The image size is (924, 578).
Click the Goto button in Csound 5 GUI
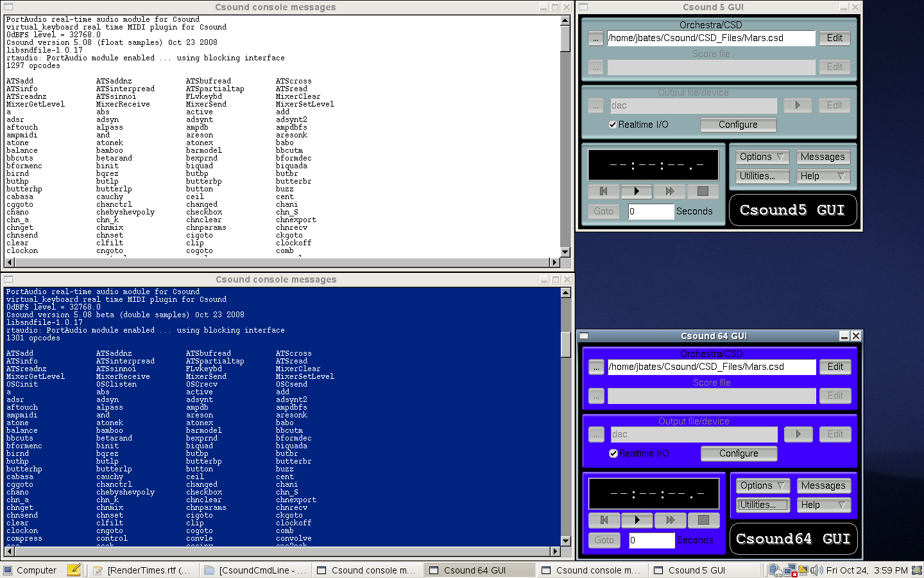(x=603, y=211)
